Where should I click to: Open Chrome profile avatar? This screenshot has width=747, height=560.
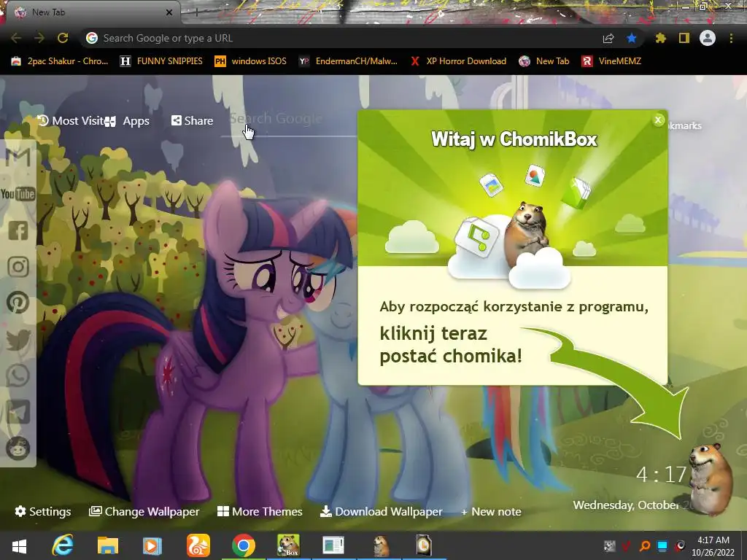(708, 38)
